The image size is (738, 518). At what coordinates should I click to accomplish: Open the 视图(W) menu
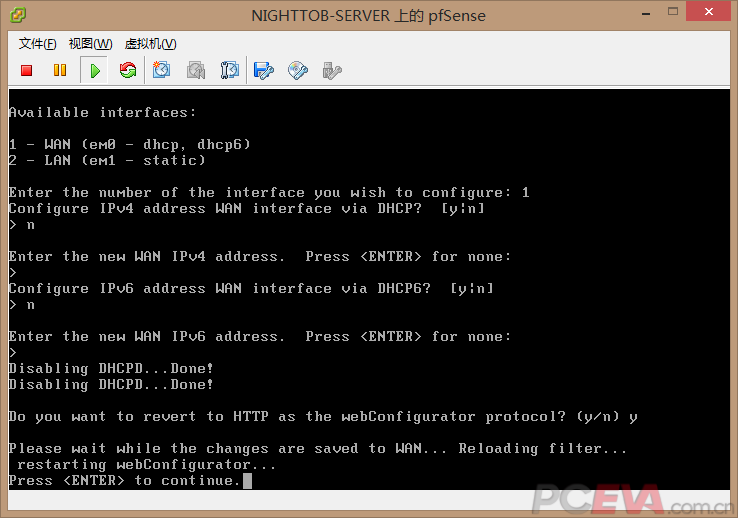click(90, 44)
